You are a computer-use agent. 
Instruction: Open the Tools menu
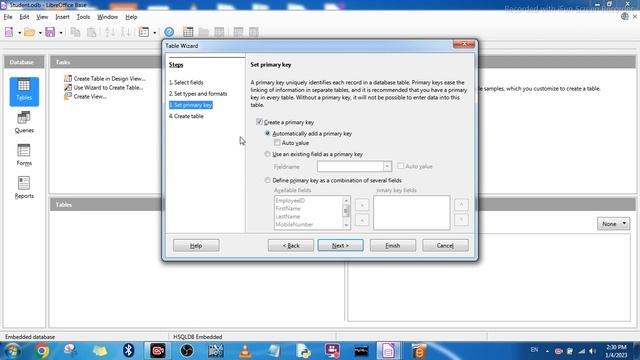click(x=83, y=17)
